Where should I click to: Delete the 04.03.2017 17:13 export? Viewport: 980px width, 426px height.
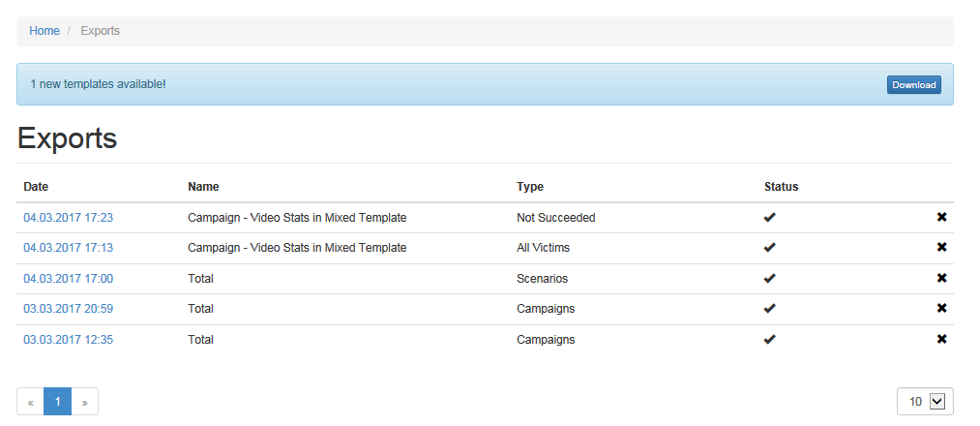(941, 247)
